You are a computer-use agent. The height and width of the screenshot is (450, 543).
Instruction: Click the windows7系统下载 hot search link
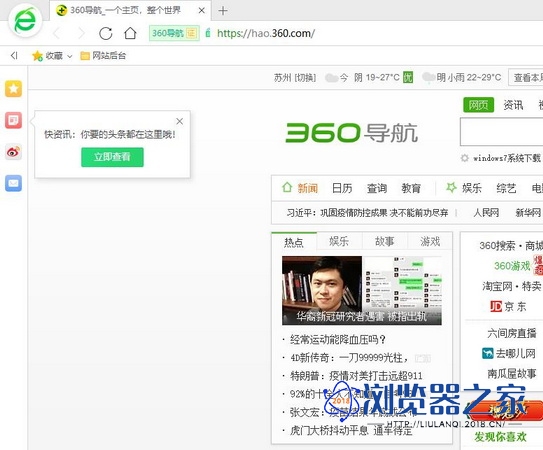coord(507,158)
